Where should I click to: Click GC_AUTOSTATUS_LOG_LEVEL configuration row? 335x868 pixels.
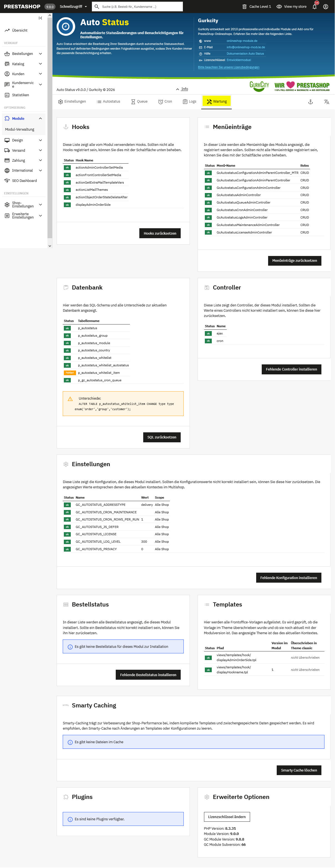tap(116, 542)
